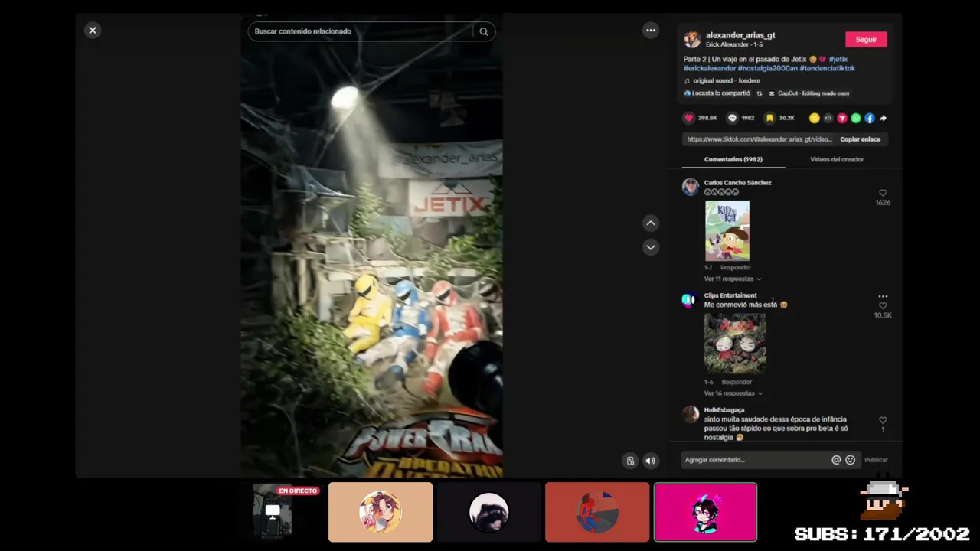Like Carlos Canche Sánchez's comment
Image resolution: width=980 pixels, height=551 pixels.
pyautogui.click(x=883, y=194)
